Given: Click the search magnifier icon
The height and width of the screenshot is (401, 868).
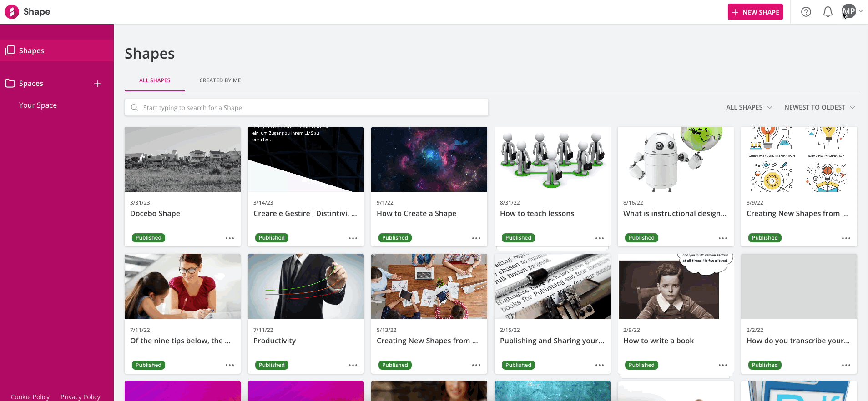Looking at the screenshot, I should click(x=134, y=108).
